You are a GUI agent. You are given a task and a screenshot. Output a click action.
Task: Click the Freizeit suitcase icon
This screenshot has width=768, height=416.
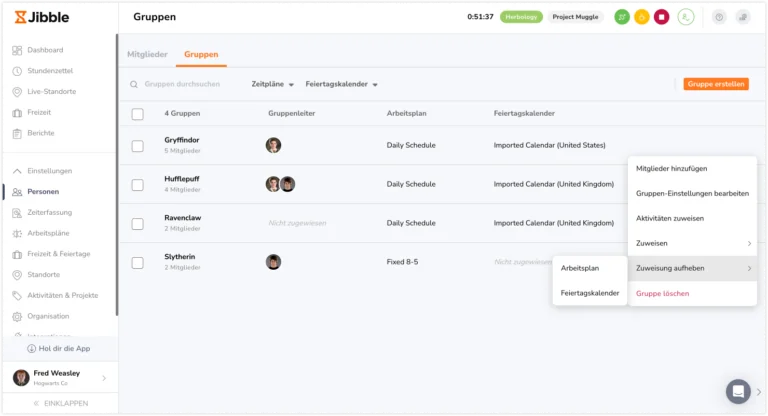pos(17,113)
